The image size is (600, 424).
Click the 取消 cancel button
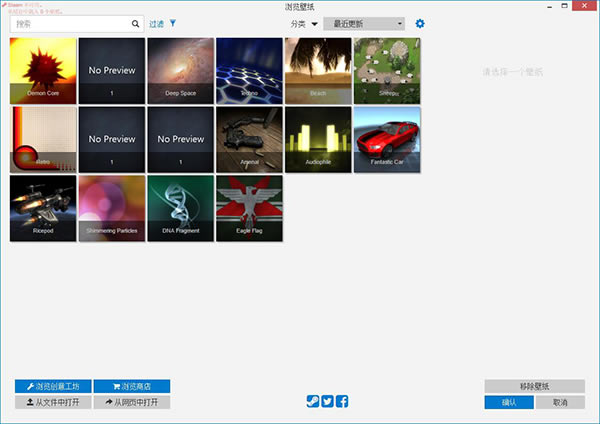[560, 402]
